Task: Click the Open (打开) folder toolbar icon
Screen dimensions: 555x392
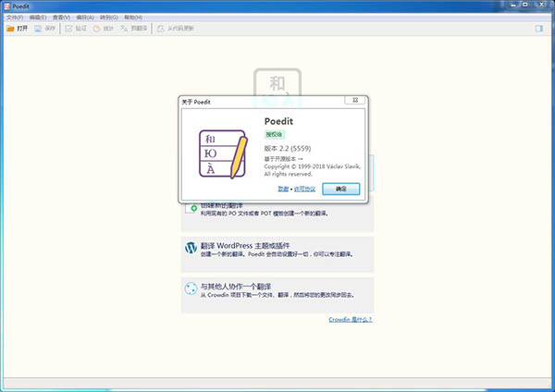Action: tap(10, 29)
